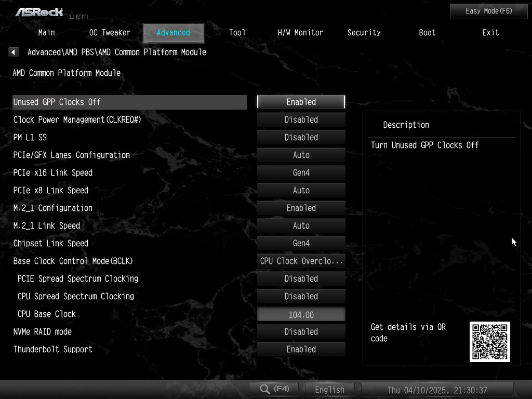The height and width of the screenshot is (399, 532).
Task: Open the Main tab
Action: click(46, 33)
